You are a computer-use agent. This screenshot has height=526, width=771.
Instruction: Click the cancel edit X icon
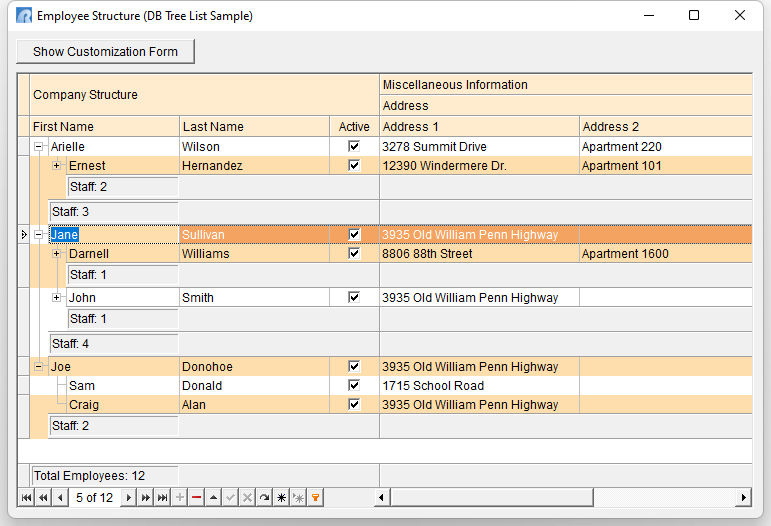(x=247, y=497)
